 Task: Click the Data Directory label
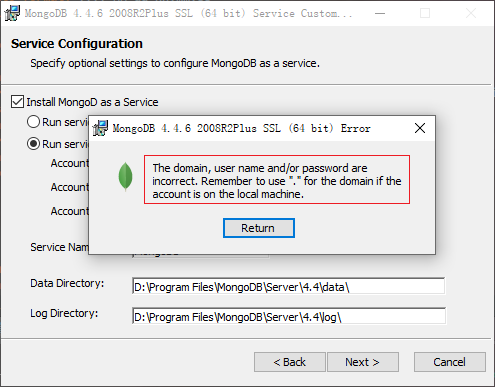[x=67, y=283]
